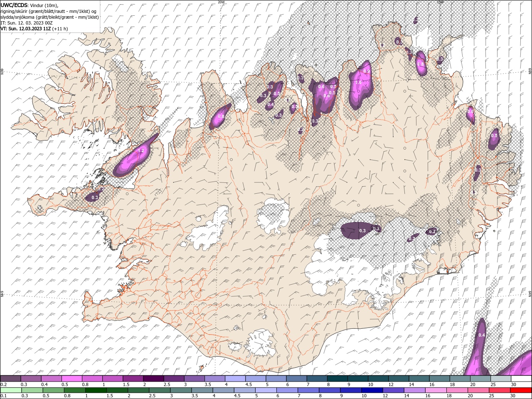Choose the bright red 30 swatch in lower legend
Screen dimensions: 532x399
click(521, 390)
